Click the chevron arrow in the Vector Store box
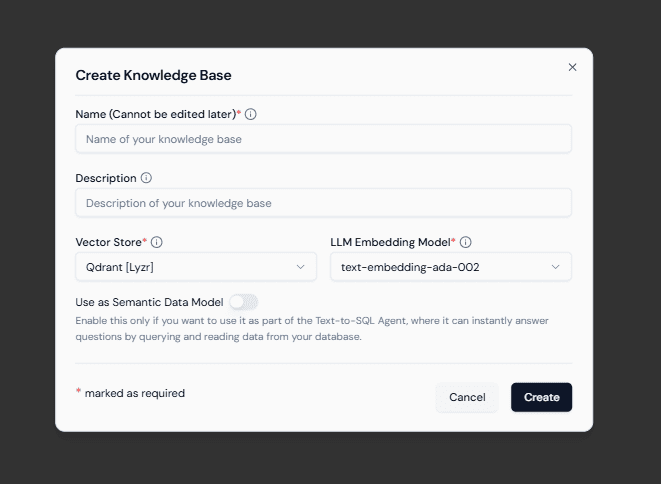This screenshot has width=661, height=484. (300, 267)
